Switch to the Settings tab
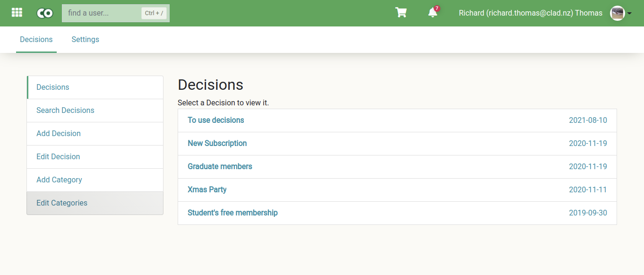Viewport: 644px width, 275px height. pyautogui.click(x=85, y=39)
